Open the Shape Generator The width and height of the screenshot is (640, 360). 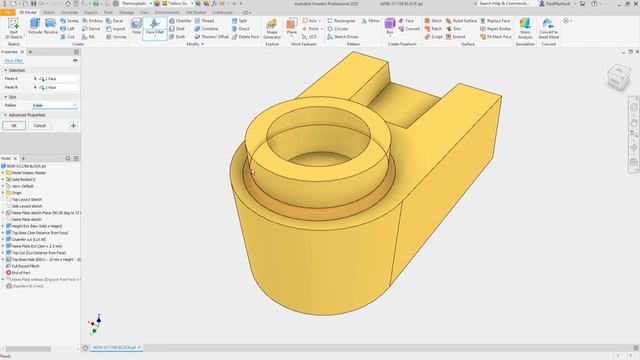click(272, 29)
